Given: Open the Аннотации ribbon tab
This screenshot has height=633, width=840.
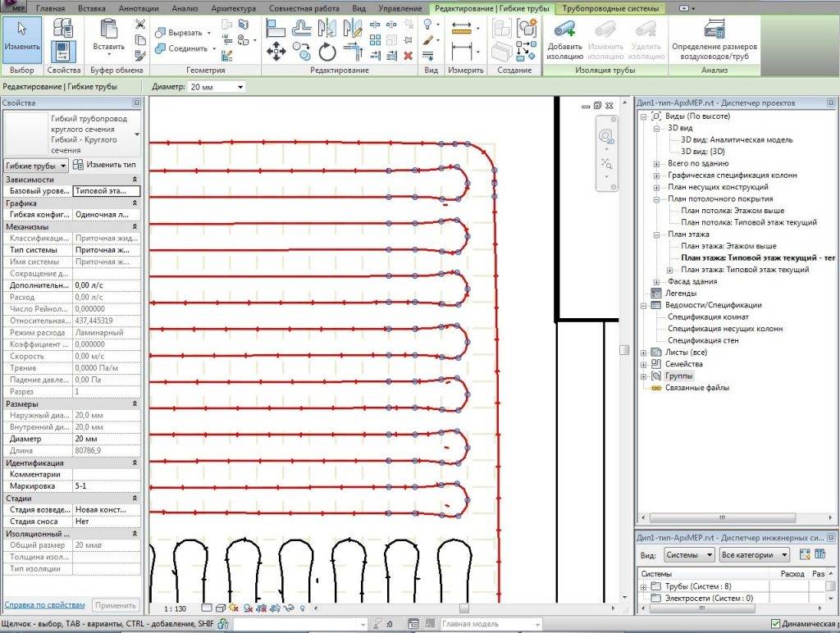Looking at the screenshot, I should [x=139, y=7].
